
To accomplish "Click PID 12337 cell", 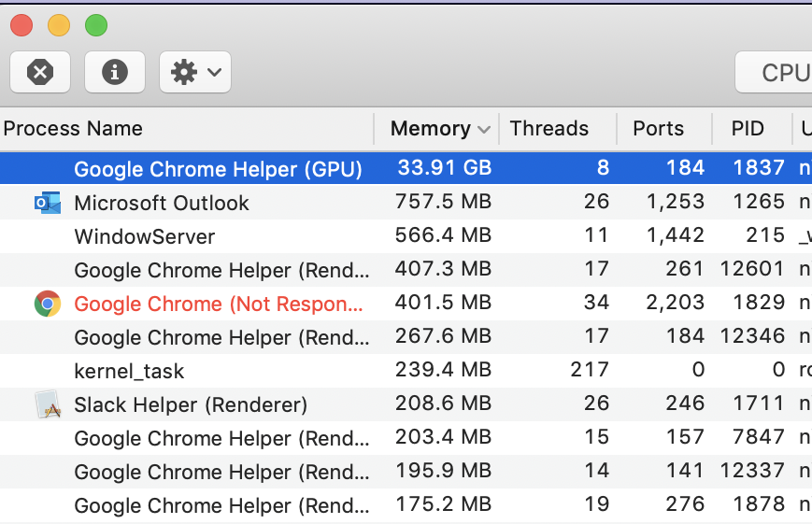I will pos(752,471).
